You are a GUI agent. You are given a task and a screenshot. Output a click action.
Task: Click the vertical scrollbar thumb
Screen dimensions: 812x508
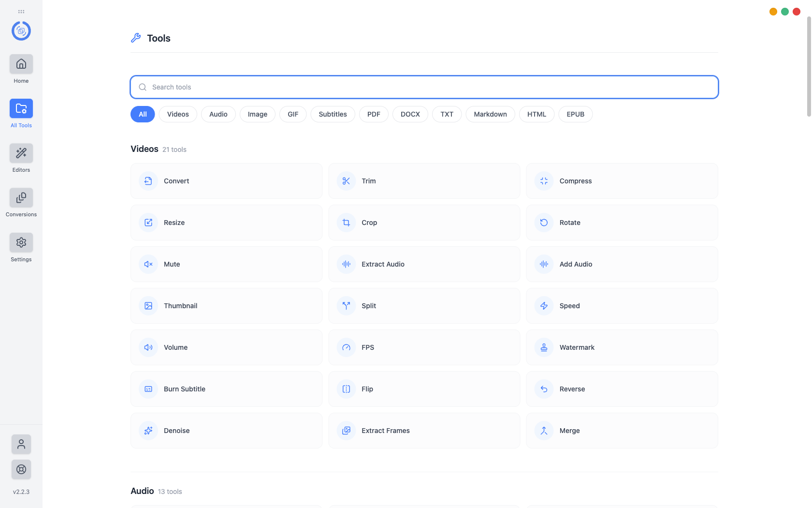click(809, 66)
